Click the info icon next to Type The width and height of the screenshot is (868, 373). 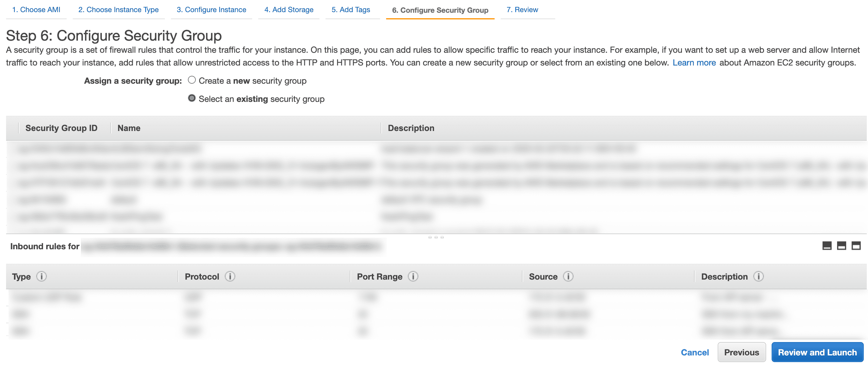click(x=42, y=276)
